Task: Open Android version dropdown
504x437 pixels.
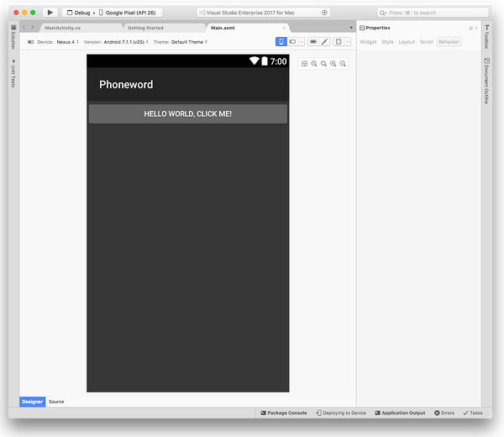Action: point(126,41)
